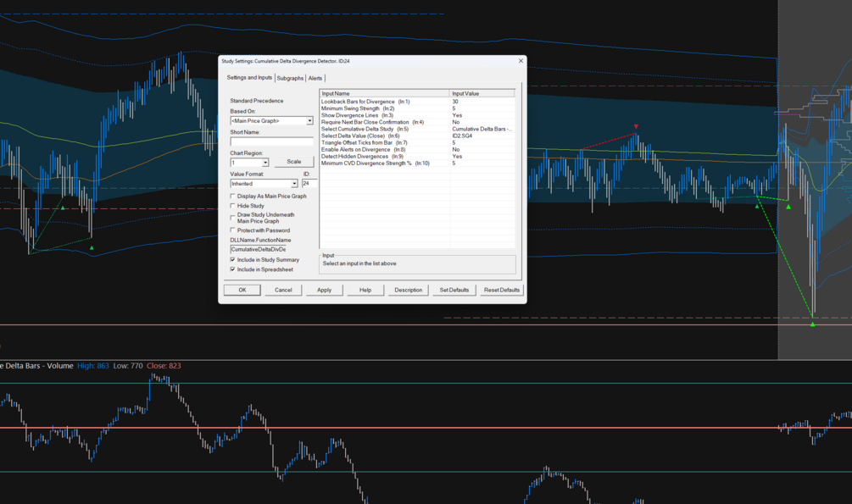
Task: Switch to the Subgraphs tab
Action: [x=290, y=78]
